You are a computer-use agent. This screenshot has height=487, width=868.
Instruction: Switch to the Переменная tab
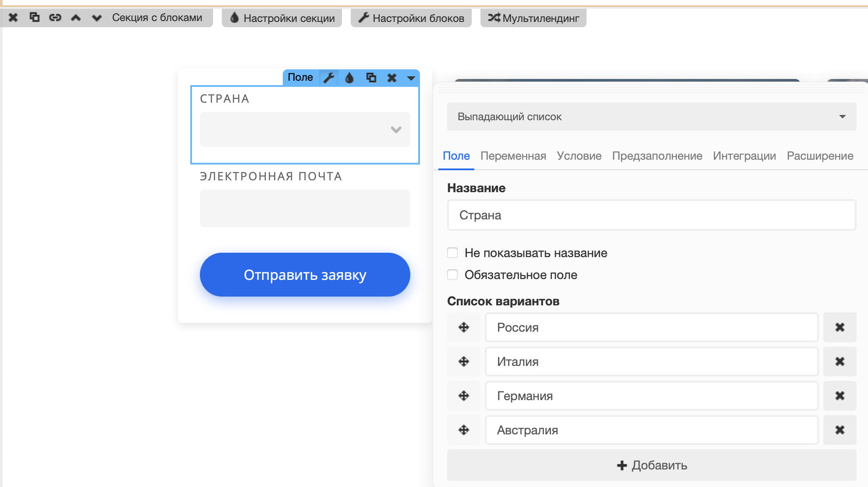tap(513, 156)
